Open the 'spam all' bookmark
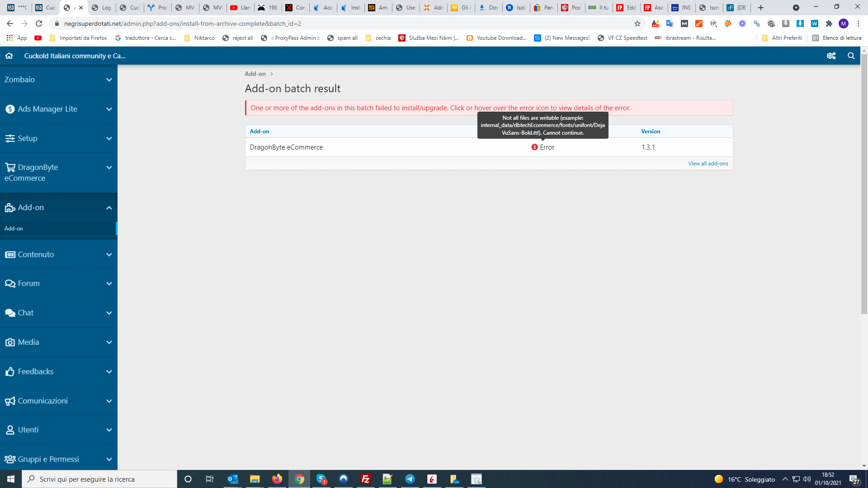Screen dimensions: 868x488 pyautogui.click(x=342, y=38)
